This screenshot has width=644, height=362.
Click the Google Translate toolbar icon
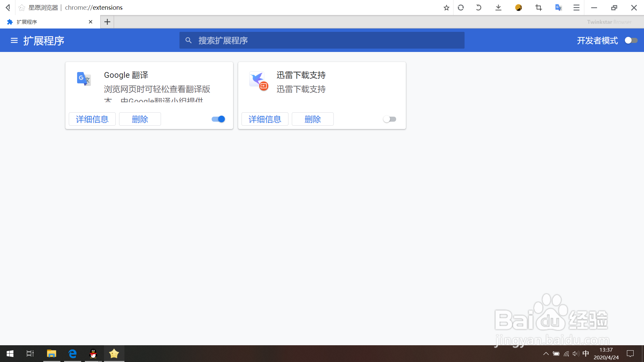coord(558,8)
